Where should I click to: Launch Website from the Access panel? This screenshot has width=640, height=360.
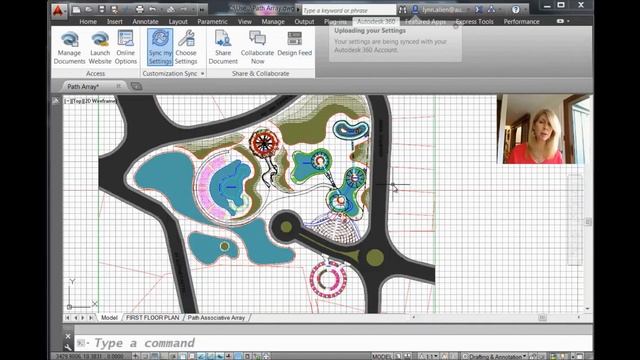pyautogui.click(x=100, y=47)
